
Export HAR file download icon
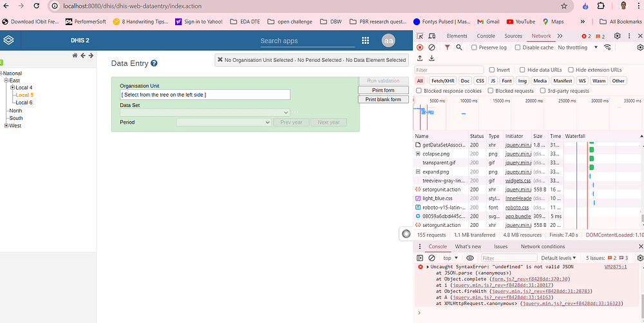click(431, 59)
